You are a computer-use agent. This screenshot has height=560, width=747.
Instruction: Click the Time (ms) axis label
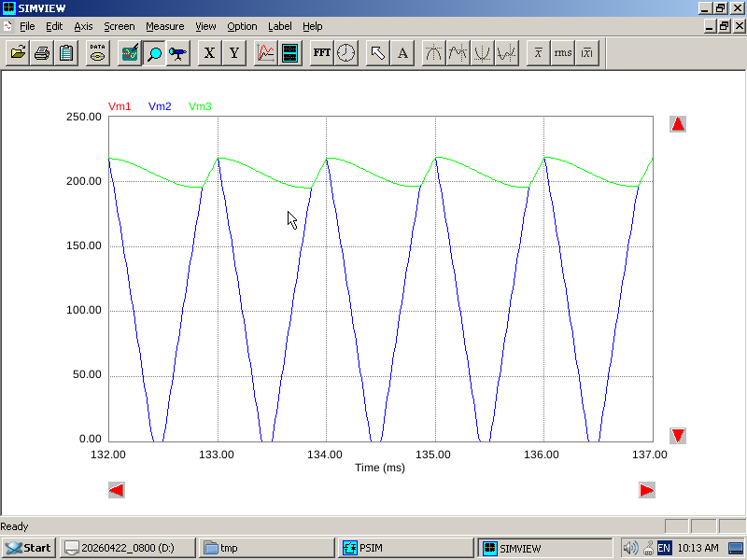[x=380, y=468]
